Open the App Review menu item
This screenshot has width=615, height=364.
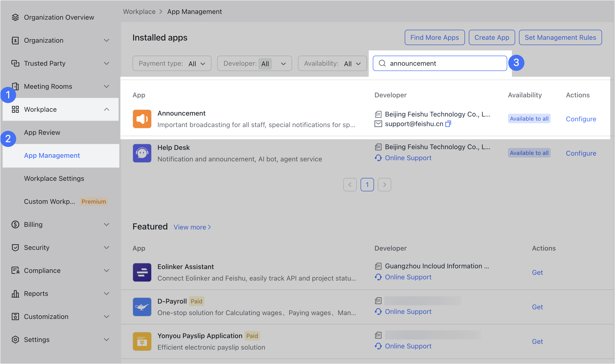click(42, 132)
